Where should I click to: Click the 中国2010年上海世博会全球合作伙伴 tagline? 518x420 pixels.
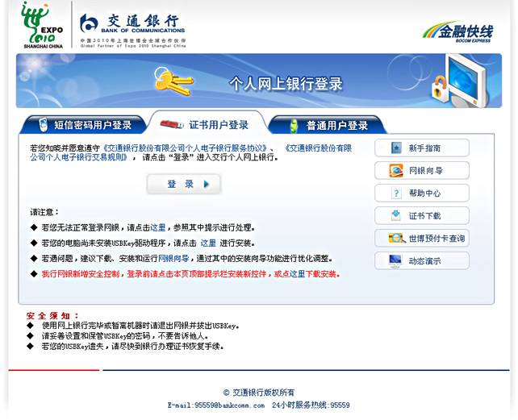tap(133, 40)
